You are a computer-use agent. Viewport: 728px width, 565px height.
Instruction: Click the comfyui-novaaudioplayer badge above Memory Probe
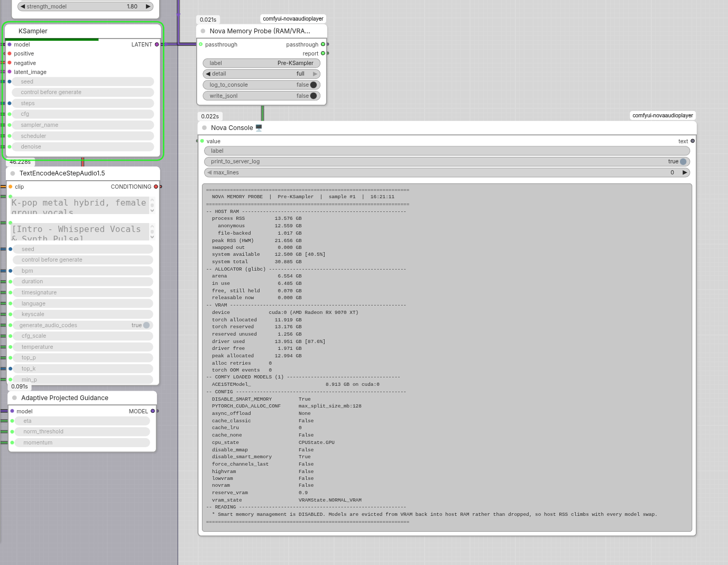pyautogui.click(x=293, y=18)
